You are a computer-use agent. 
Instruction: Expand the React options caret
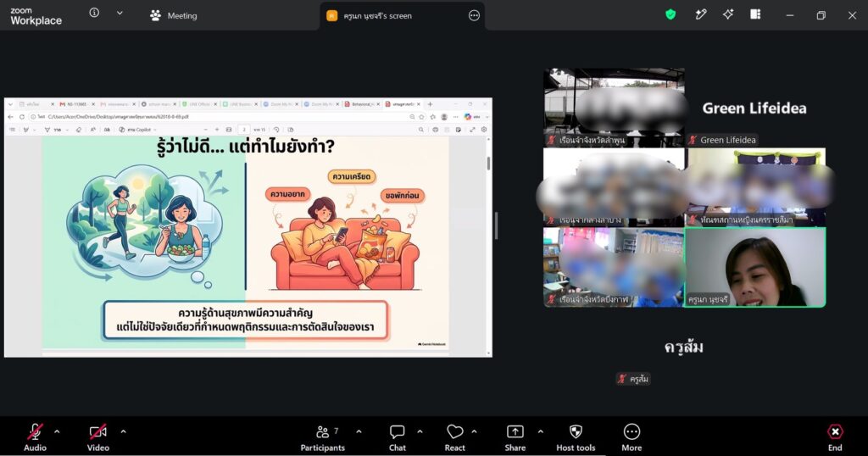[475, 431]
